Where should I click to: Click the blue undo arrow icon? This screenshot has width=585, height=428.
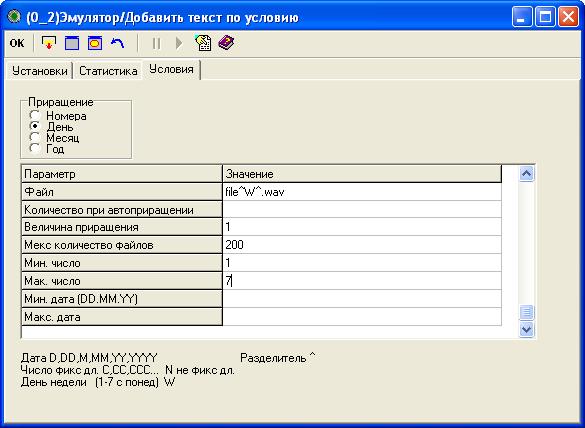pos(118,43)
